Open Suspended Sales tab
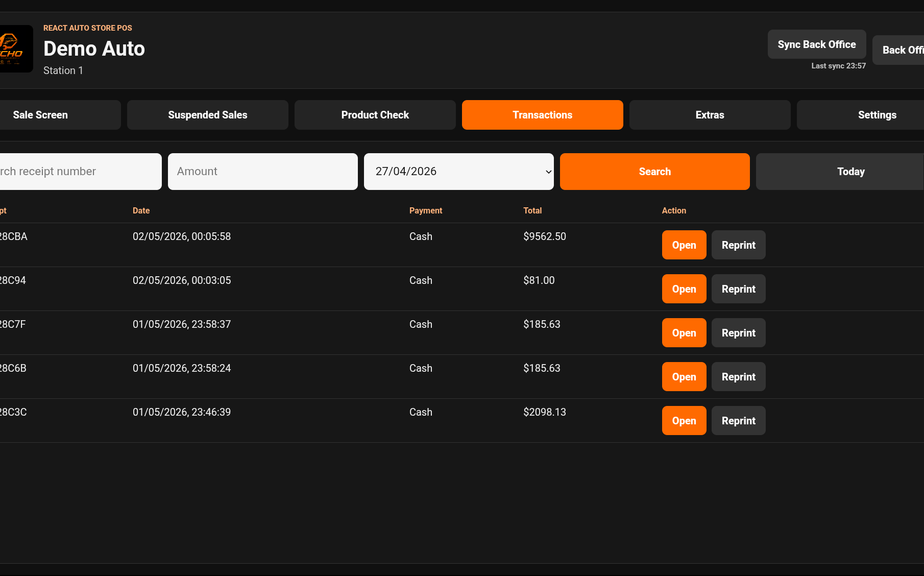 pos(208,115)
